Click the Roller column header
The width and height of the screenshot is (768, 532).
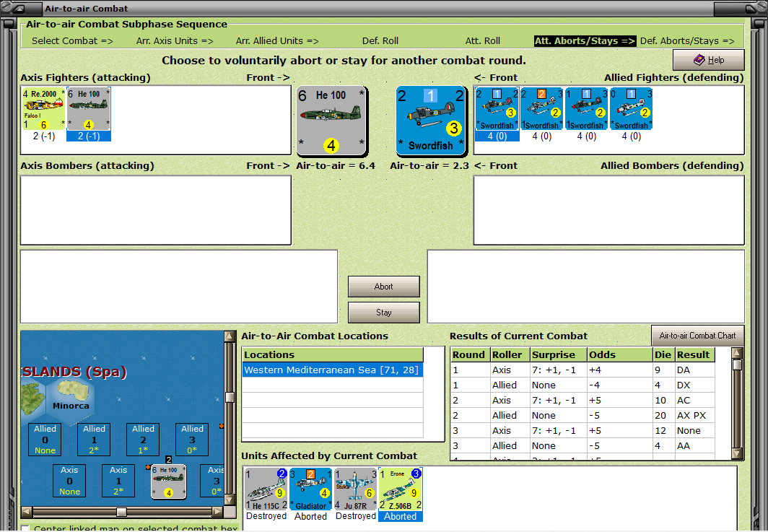(x=510, y=354)
